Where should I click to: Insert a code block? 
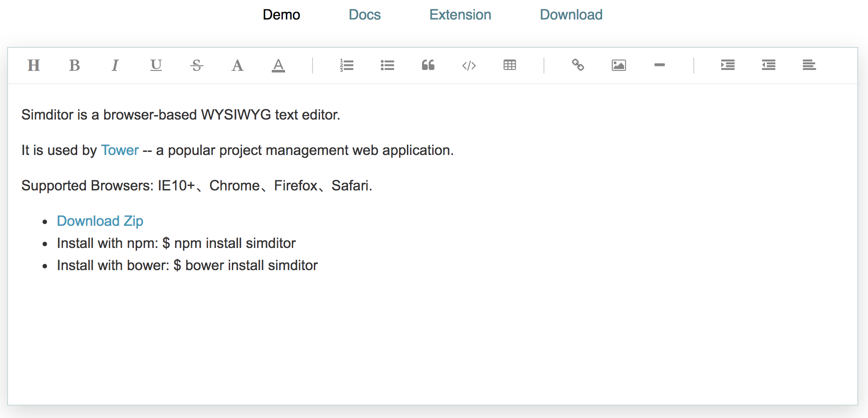tap(469, 66)
